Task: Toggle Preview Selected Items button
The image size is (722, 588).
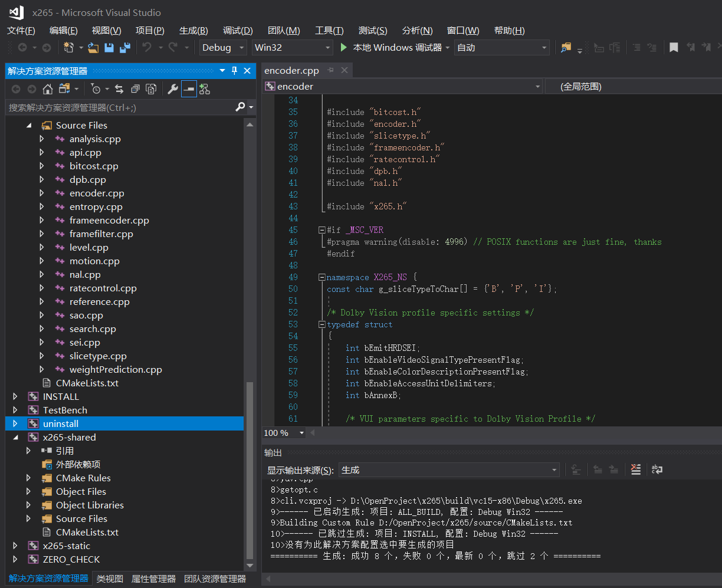Action: 189,89
